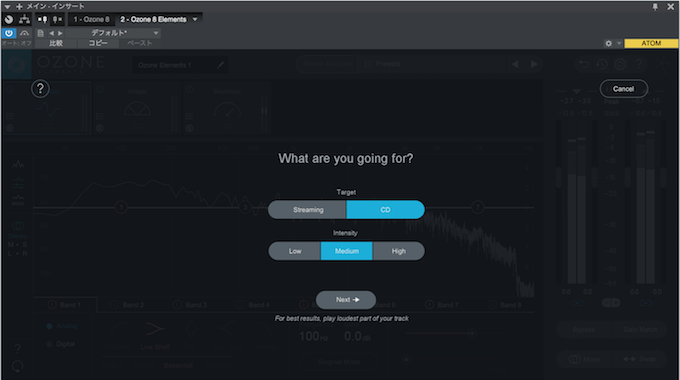Image resolution: width=680 pixels, height=380 pixels.
Task: Click the plus icon in the title bar
Action: tap(19, 7)
